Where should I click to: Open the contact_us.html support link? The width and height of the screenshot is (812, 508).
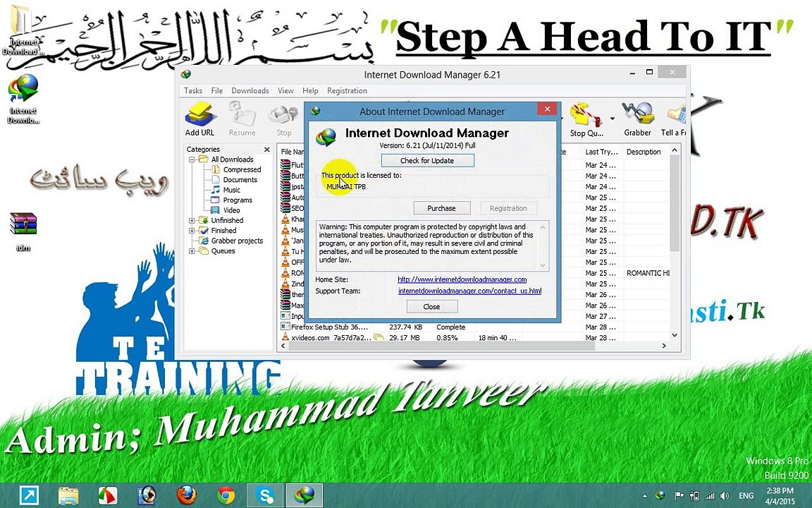[x=469, y=291]
